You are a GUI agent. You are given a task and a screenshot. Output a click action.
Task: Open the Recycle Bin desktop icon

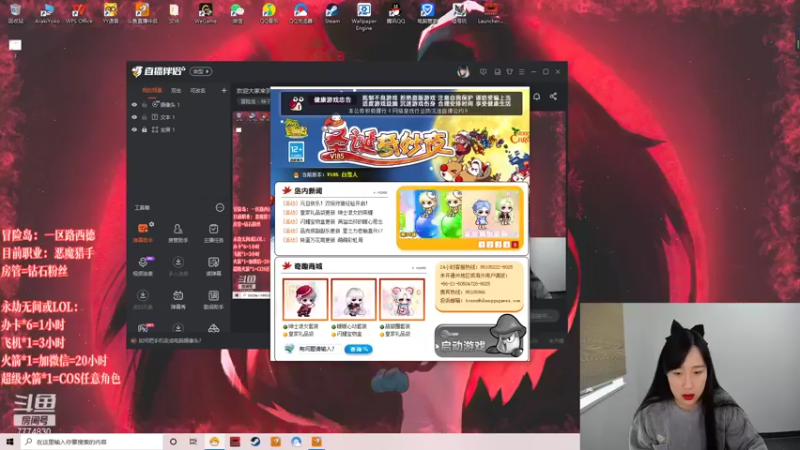pos(15,13)
